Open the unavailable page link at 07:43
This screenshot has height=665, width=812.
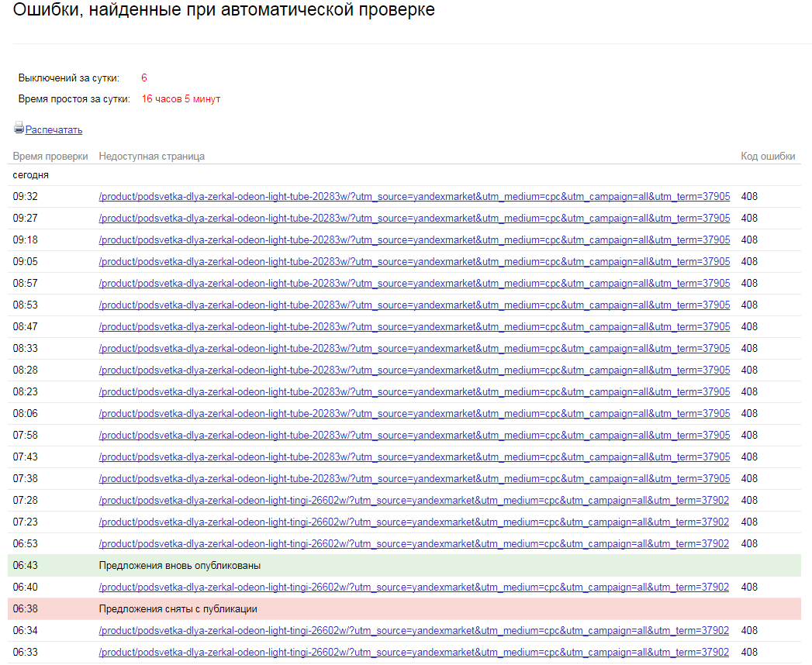(414, 457)
